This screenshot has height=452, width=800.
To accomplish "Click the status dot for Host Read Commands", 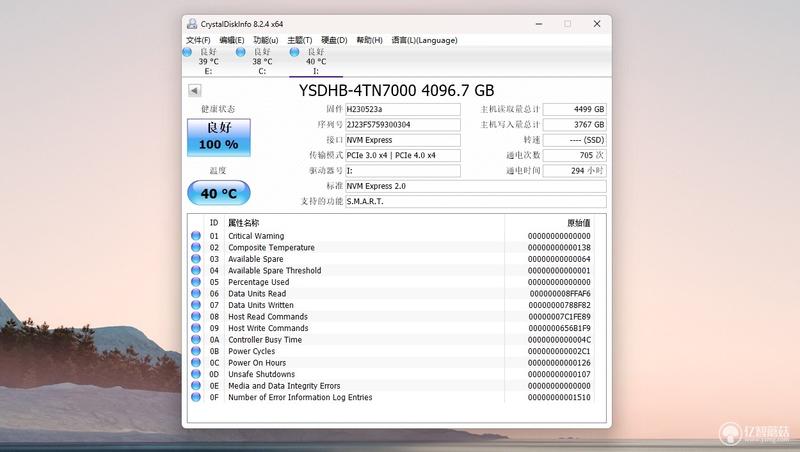I will (196, 316).
